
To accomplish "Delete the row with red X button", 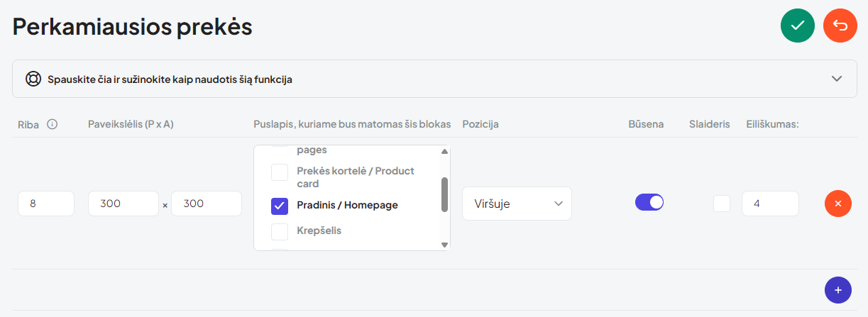I will pyautogui.click(x=838, y=204).
